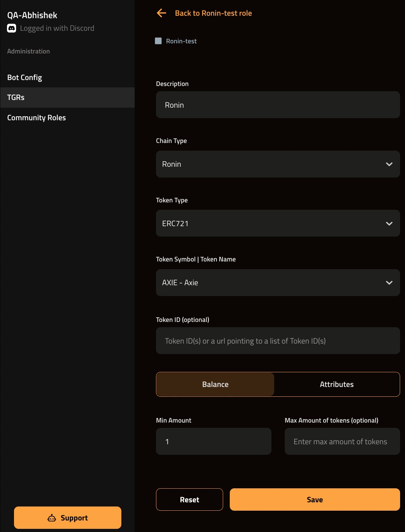Click the Support robot icon
The image size is (405, 532).
pos(52,518)
